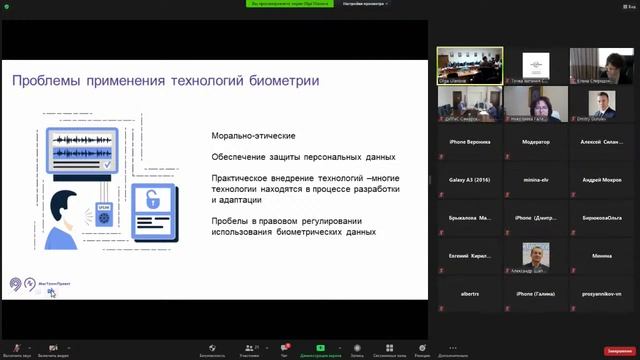Select the Андрей Мокров participant tile
Viewport: 640px width, 360px height.
602,180
